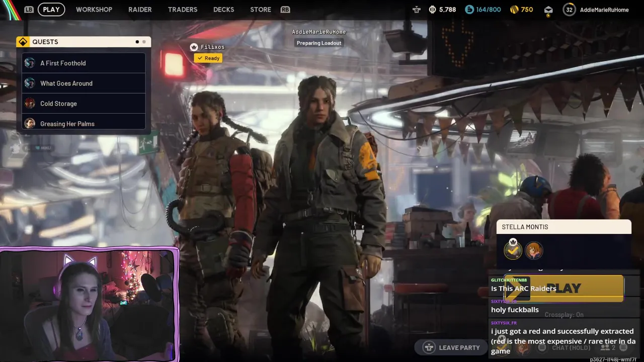Click the coin currency icon beside 5,788

coord(432,9)
